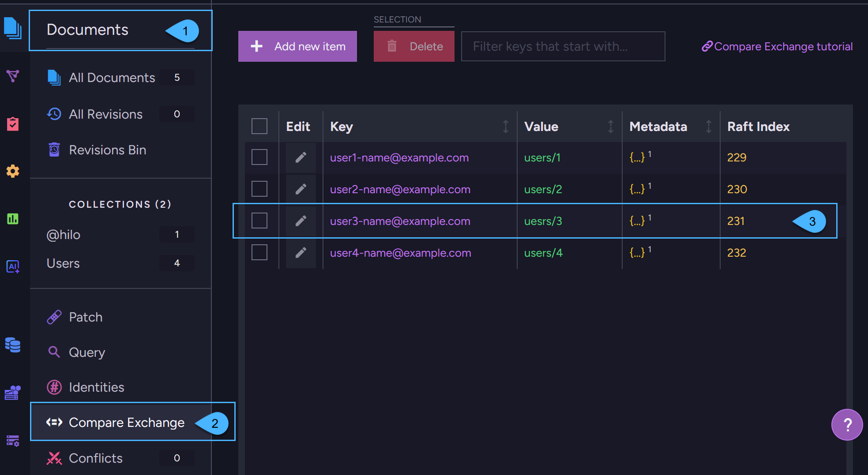Open Compare Exchange in the sidebar
868x475 pixels.
coord(126,423)
